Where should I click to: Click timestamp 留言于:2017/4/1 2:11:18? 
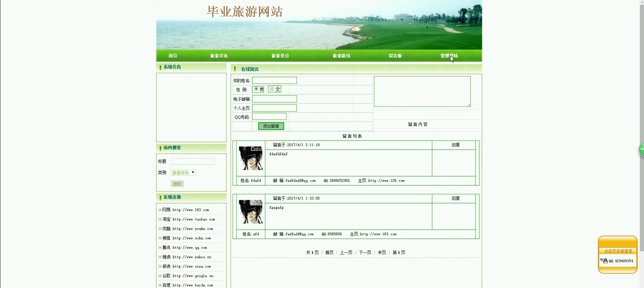[296, 145]
